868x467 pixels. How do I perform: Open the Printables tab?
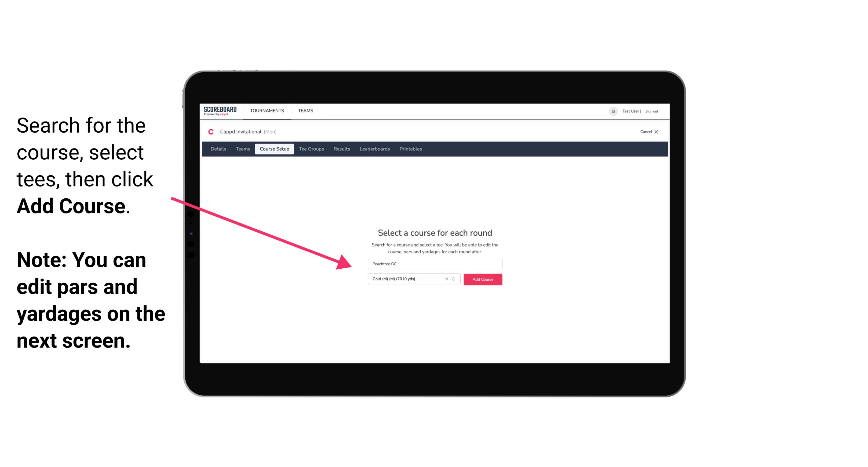tap(410, 149)
